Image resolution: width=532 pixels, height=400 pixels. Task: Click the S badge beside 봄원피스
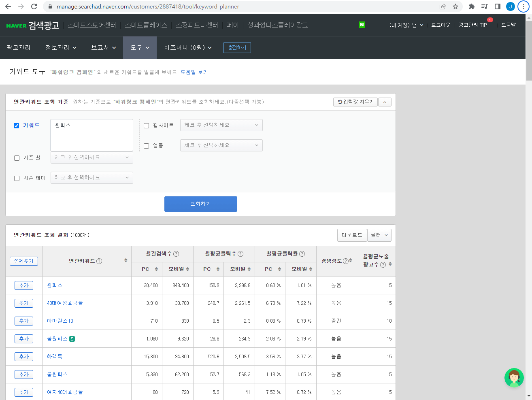[72, 339]
